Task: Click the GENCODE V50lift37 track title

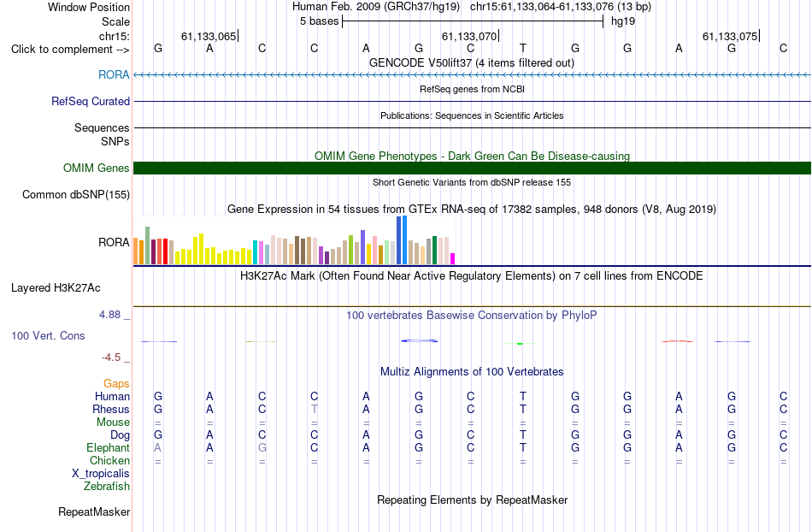Action: click(472, 62)
